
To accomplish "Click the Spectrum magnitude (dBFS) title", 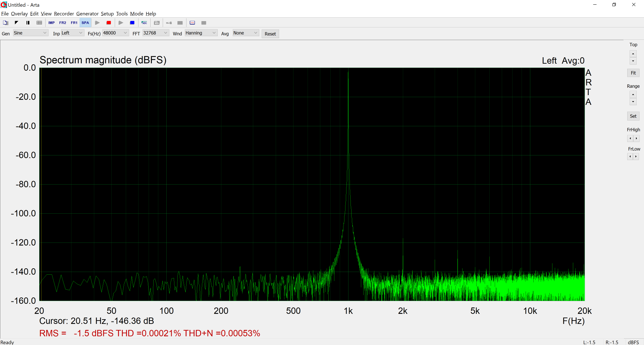I will [x=103, y=60].
